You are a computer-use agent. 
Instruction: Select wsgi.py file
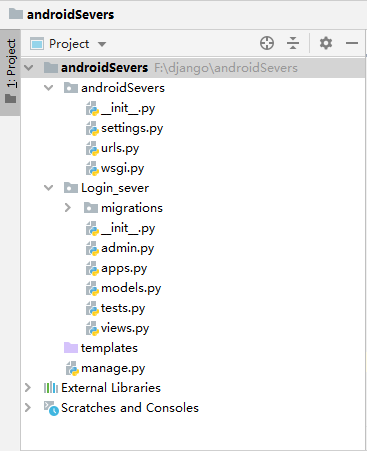pos(122,168)
